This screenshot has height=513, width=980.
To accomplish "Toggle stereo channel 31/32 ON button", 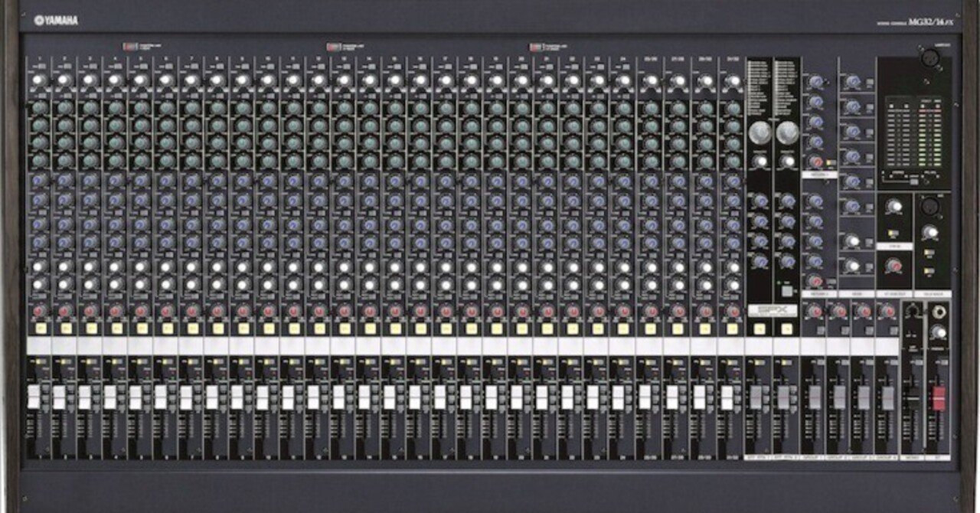I will (x=733, y=328).
